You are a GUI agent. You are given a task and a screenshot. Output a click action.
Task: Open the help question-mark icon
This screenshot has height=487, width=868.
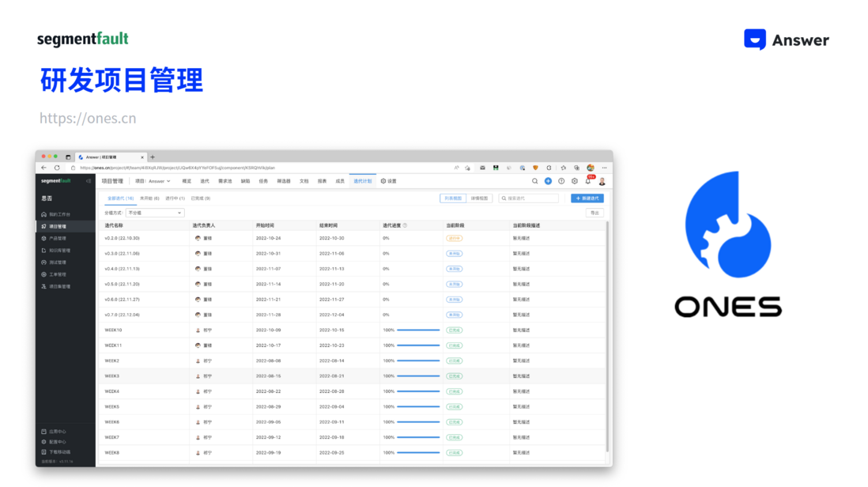561,181
